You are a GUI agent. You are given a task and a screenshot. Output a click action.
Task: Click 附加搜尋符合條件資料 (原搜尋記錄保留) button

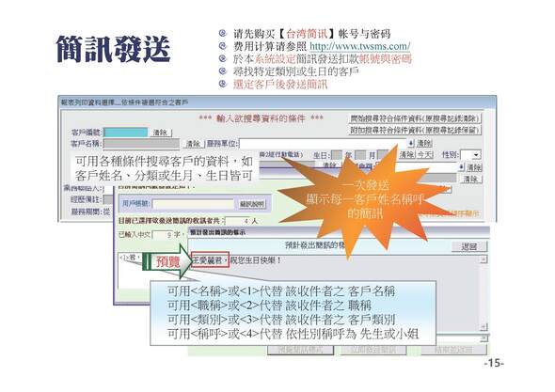pos(415,130)
